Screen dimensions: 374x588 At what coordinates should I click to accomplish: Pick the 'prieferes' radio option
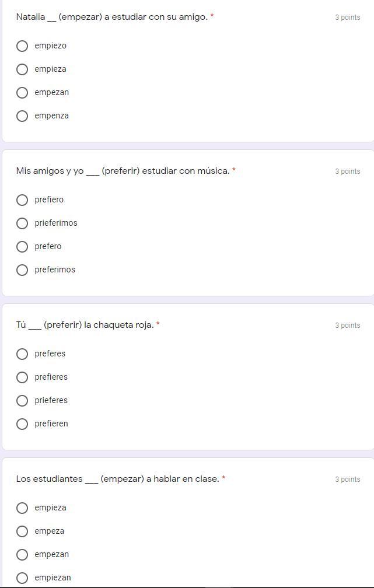tap(22, 401)
